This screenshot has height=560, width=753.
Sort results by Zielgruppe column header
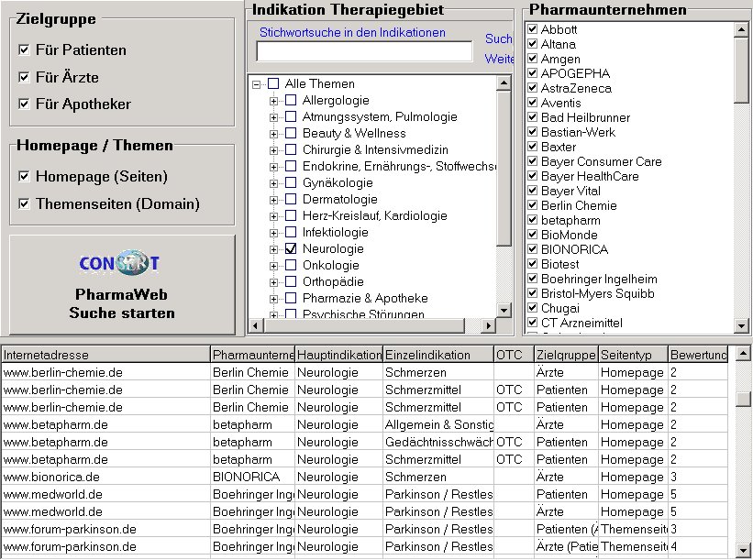566,355
